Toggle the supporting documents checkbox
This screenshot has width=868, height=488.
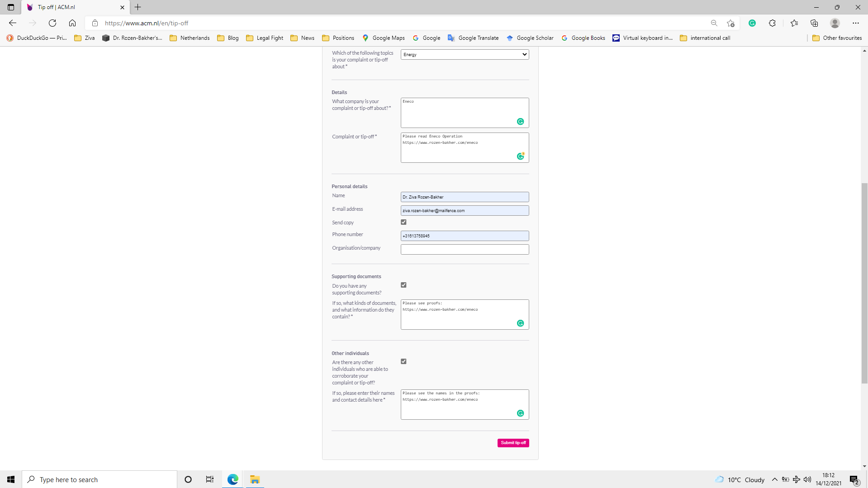coord(403,284)
